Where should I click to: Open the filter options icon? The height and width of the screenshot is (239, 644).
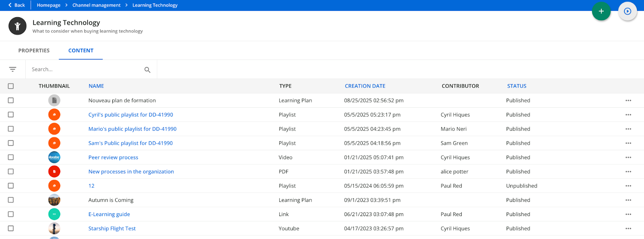(x=13, y=69)
